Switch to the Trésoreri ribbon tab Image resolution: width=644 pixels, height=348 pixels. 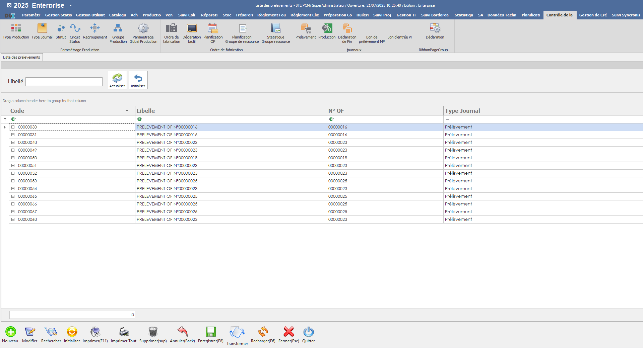[x=244, y=15]
